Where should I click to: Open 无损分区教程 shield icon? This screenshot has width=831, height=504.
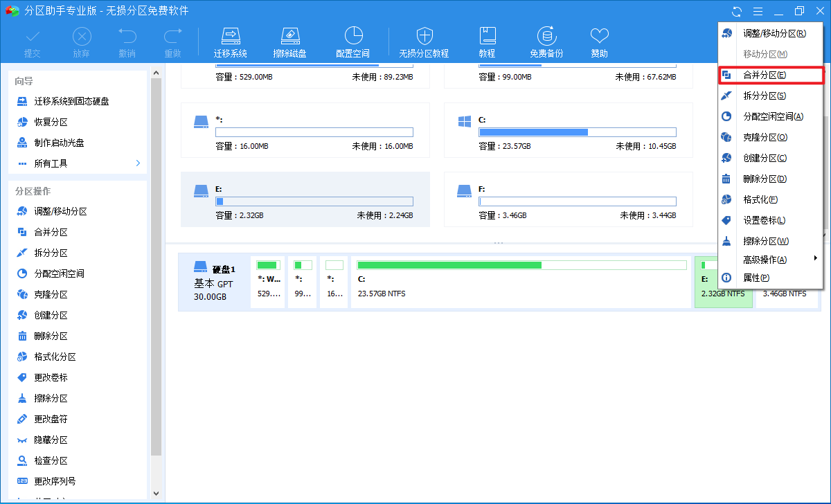(x=424, y=43)
